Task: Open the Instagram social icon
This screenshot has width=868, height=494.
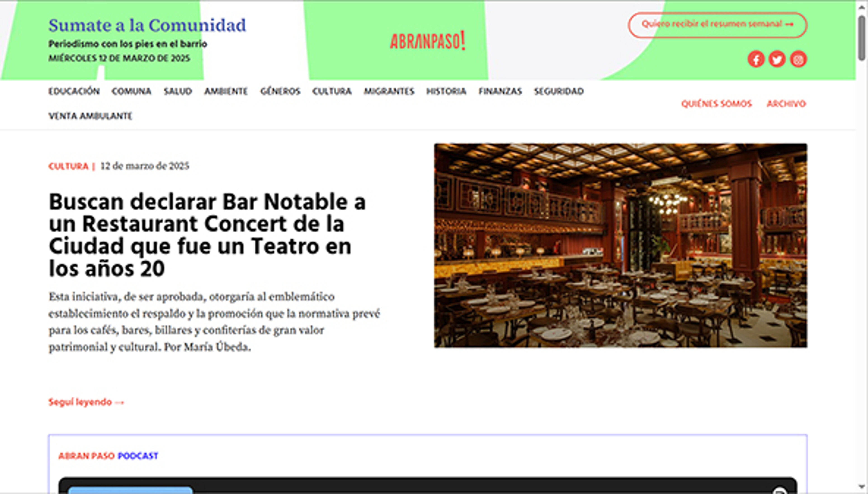Action: [x=798, y=59]
